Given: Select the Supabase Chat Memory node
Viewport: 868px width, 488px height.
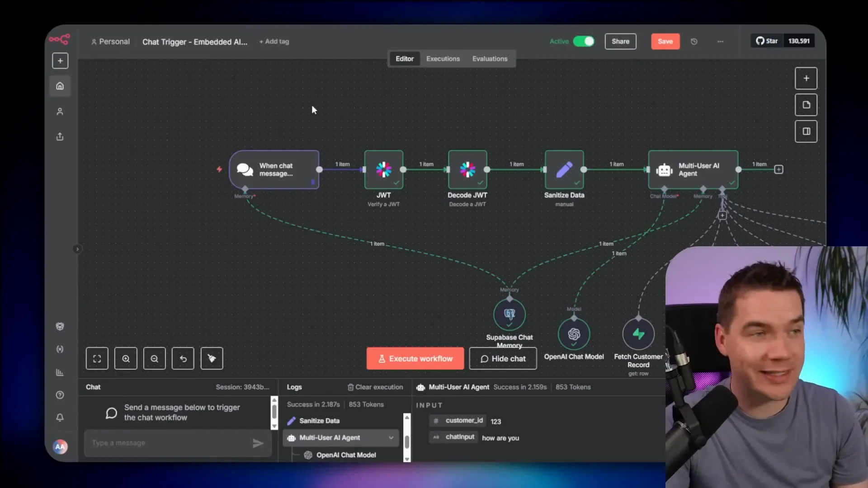Looking at the screenshot, I should pos(509,314).
